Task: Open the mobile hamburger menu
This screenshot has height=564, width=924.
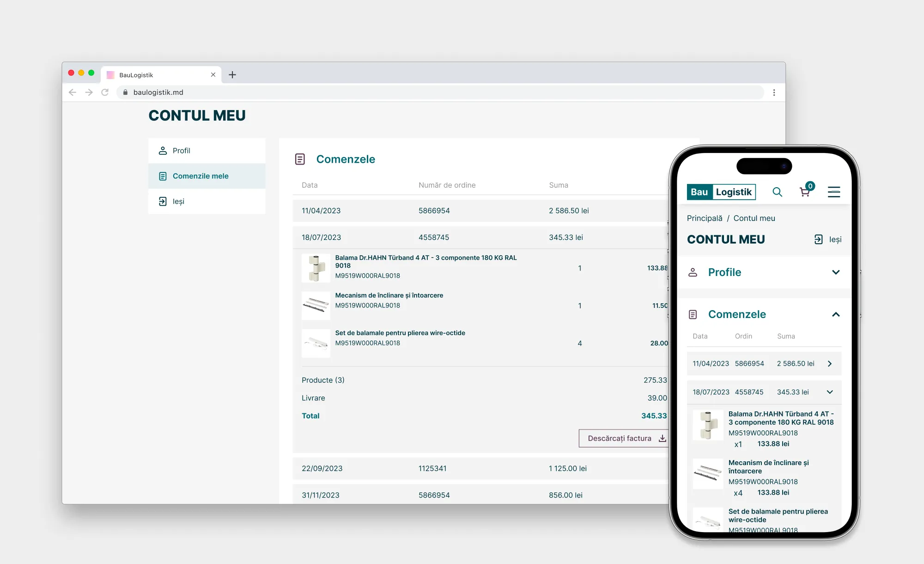Action: pyautogui.click(x=833, y=192)
